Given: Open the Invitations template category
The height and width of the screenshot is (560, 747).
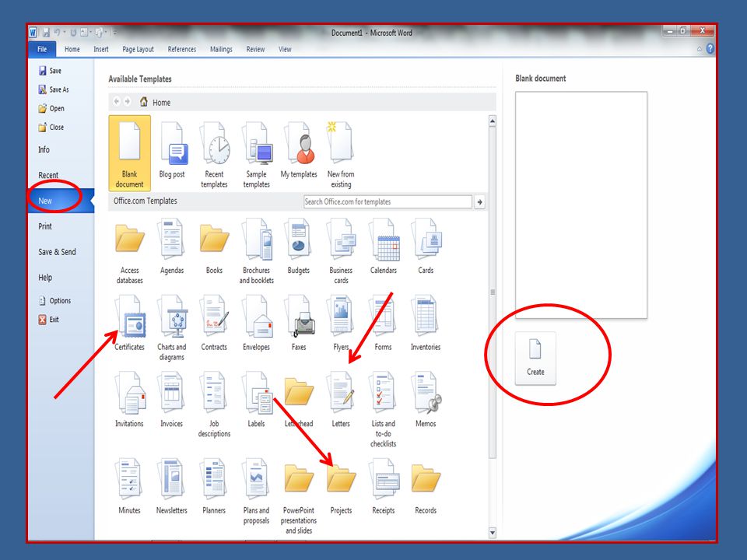Looking at the screenshot, I should tap(130, 400).
